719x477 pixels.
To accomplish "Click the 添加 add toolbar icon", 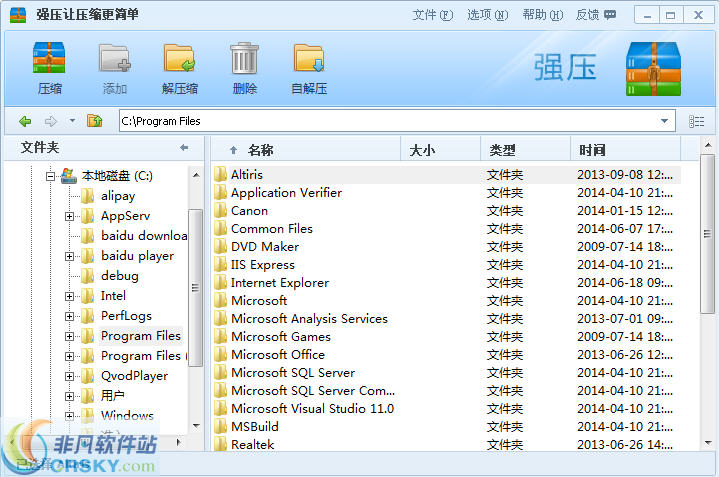I will coord(115,58).
